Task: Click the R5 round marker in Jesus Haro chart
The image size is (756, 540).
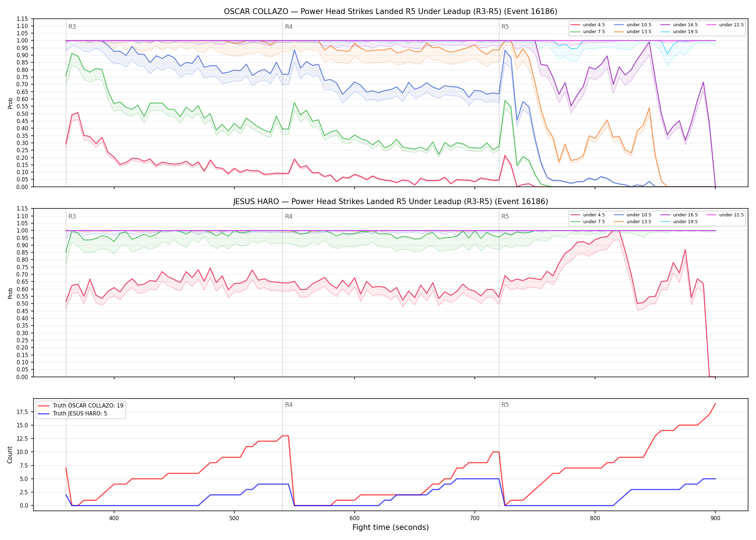Action: click(x=505, y=216)
